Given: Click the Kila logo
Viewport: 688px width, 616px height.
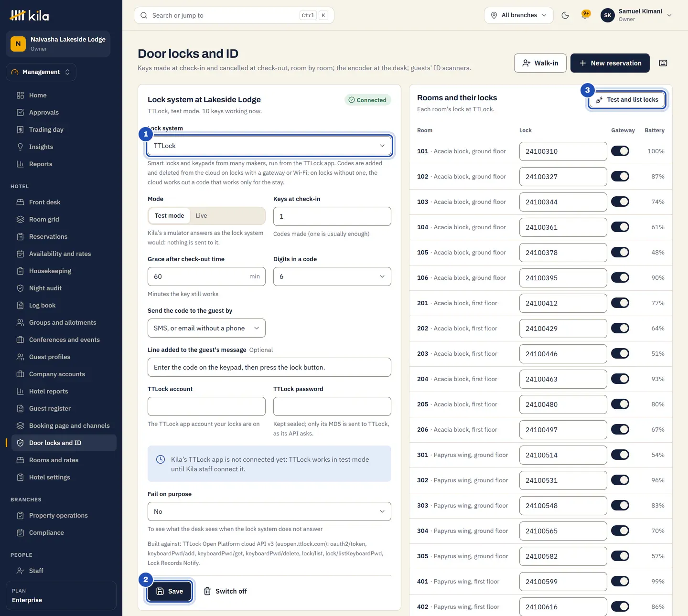Looking at the screenshot, I should (x=29, y=16).
